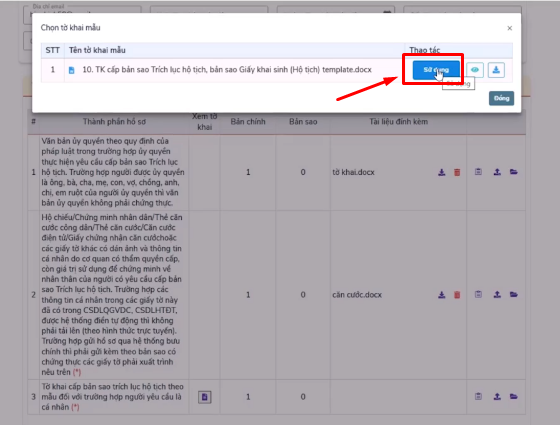Upload a file for row 1 document

pos(497,172)
